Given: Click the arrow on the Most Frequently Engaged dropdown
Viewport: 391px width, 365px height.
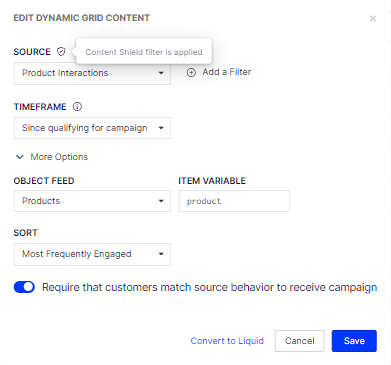Looking at the screenshot, I should pos(161,254).
